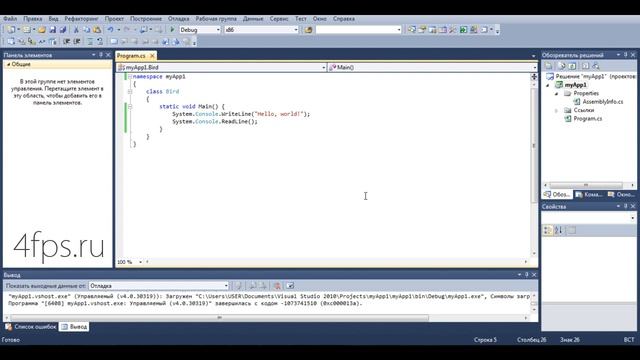The height and width of the screenshot is (360, 640).
Task: Toggle auto-hide pin on the Output panel
Action: tap(527, 275)
